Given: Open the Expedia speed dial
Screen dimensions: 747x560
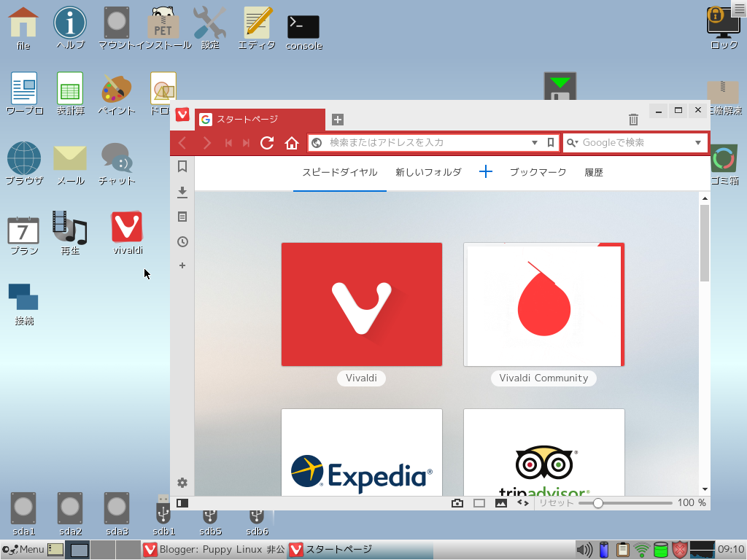Looking at the screenshot, I should pyautogui.click(x=362, y=452).
